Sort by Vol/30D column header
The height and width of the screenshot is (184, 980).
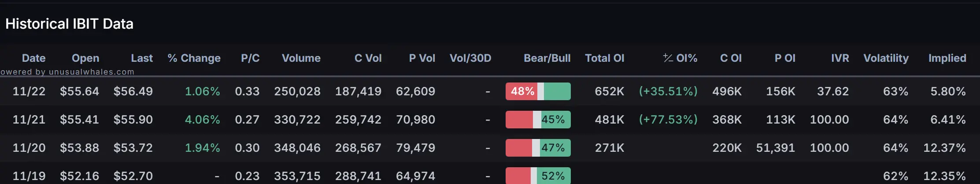(470, 58)
